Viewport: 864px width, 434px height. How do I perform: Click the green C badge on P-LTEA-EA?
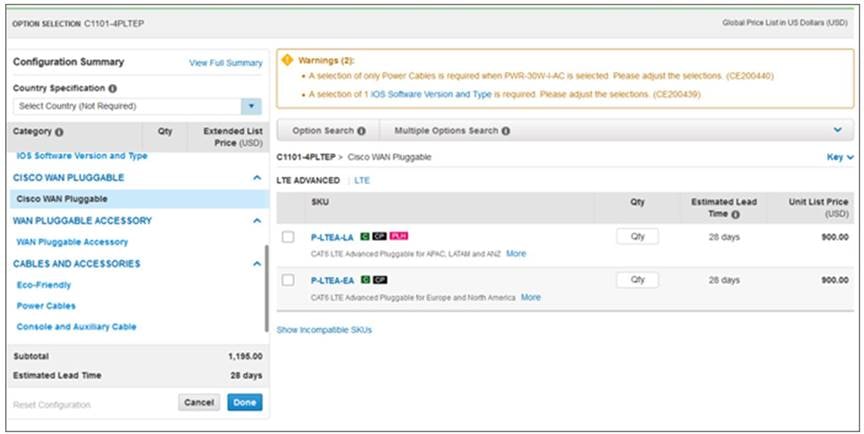(x=365, y=280)
